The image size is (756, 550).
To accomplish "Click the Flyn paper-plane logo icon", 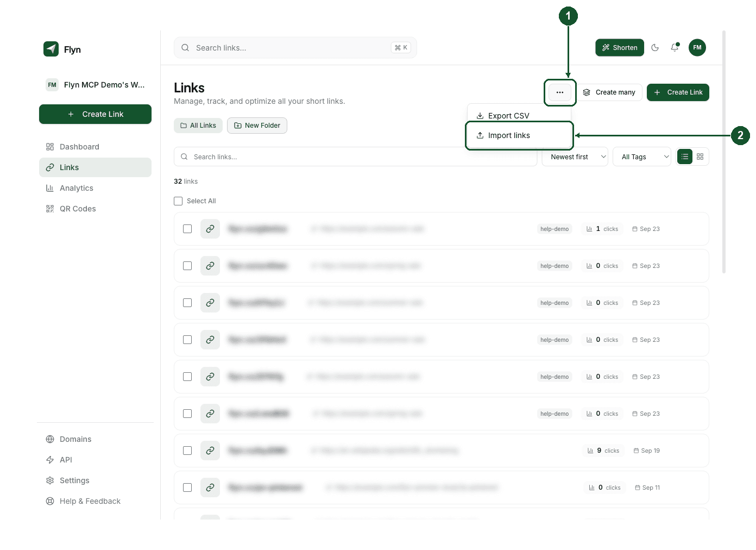I will [x=51, y=49].
